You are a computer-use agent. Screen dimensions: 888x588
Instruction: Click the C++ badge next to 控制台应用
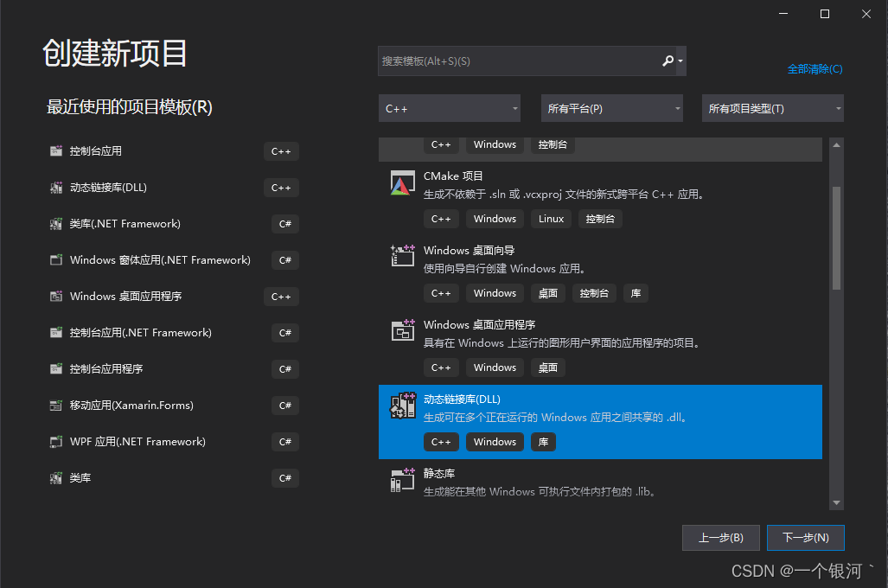pos(281,151)
